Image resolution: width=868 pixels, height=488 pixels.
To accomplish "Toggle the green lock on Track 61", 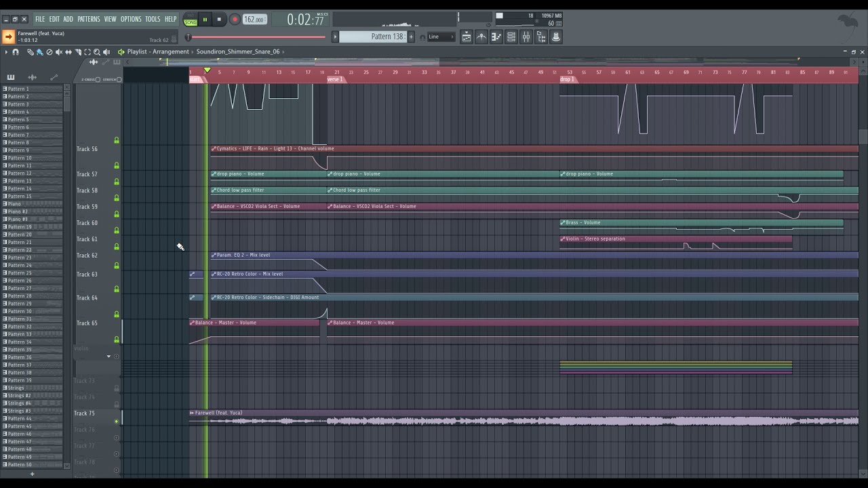I will (117, 247).
